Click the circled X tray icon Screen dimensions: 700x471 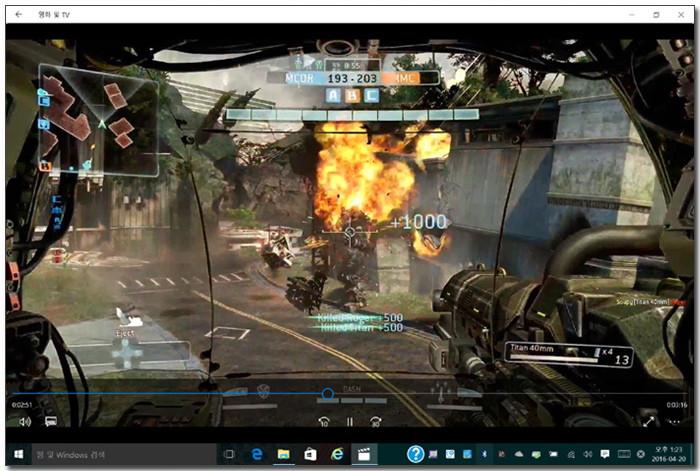[641, 454]
